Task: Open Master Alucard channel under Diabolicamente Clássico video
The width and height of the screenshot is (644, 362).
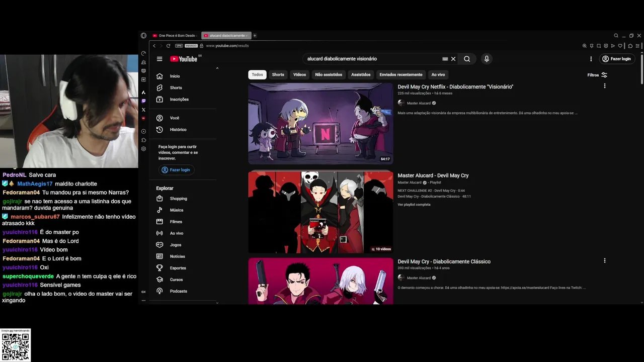Action: (419, 278)
